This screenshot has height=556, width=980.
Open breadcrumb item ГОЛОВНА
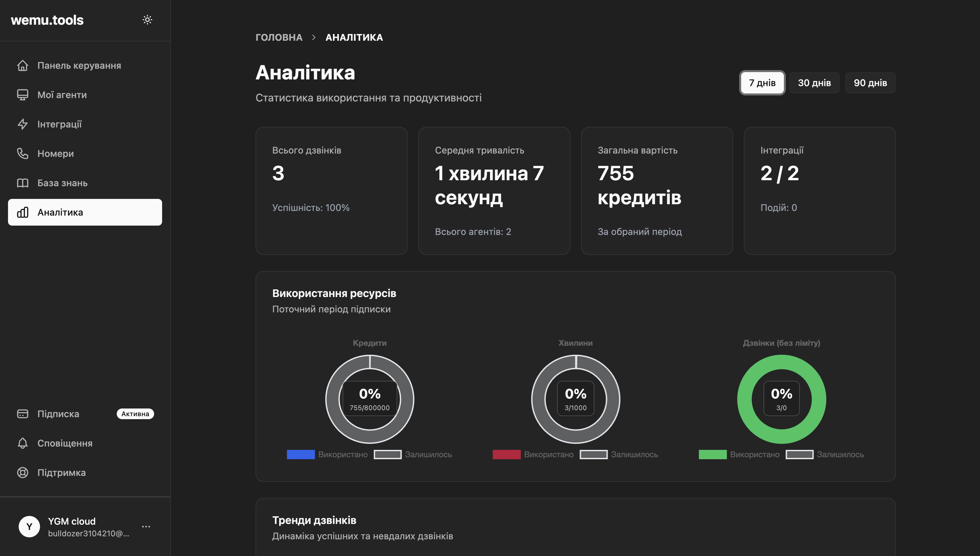pyautogui.click(x=279, y=37)
